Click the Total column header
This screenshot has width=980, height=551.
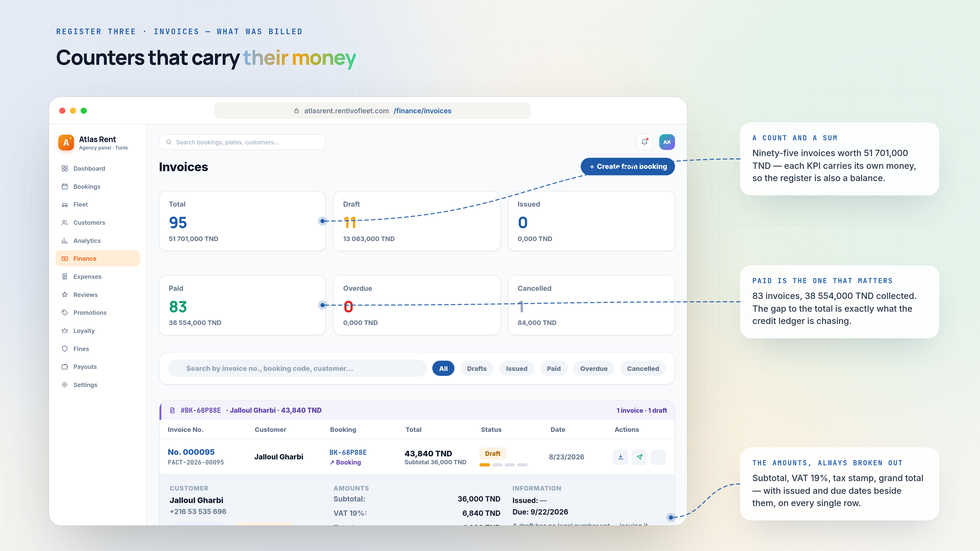coord(413,430)
